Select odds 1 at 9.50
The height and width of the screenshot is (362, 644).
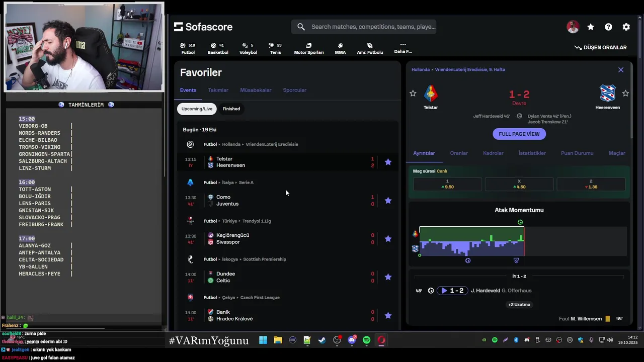(447, 184)
